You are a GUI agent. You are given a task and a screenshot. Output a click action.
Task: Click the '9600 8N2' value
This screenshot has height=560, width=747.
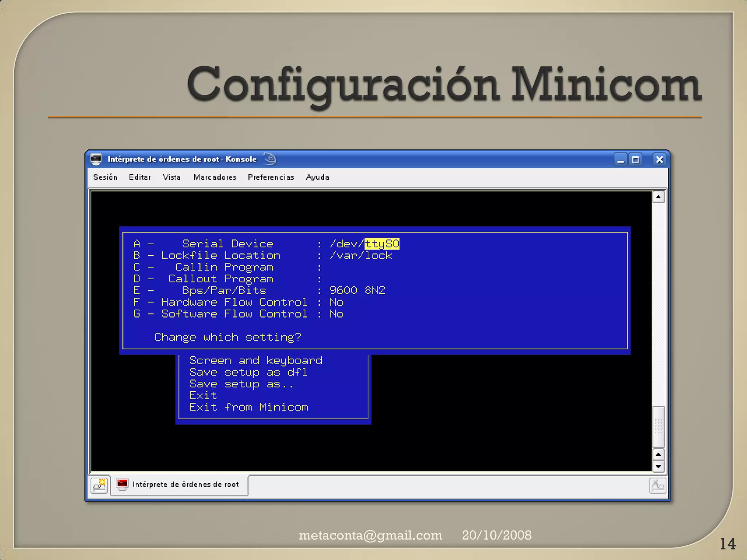[357, 290]
